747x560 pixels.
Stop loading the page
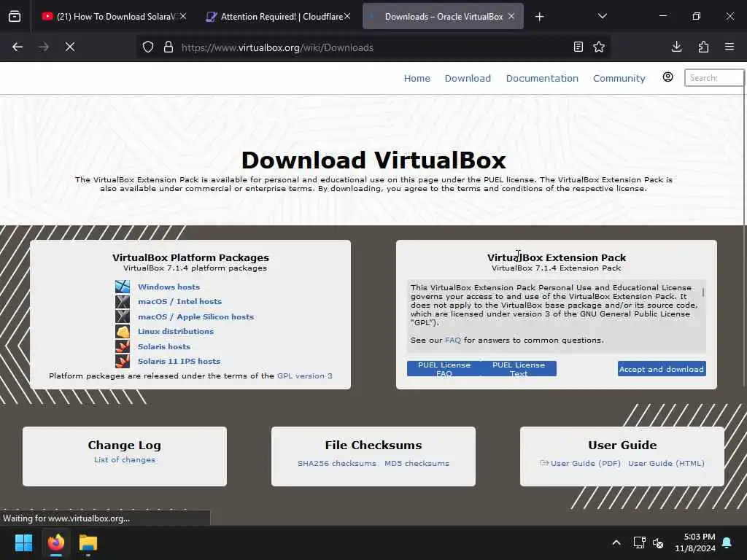pyautogui.click(x=70, y=47)
